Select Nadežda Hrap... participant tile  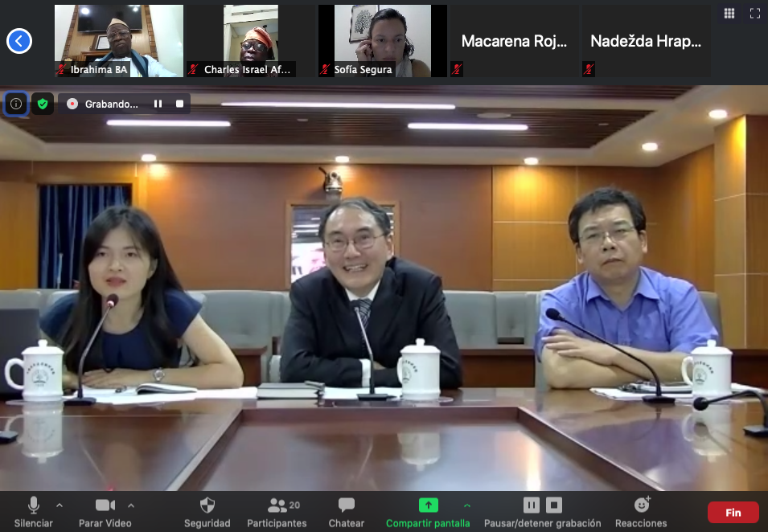pos(646,41)
